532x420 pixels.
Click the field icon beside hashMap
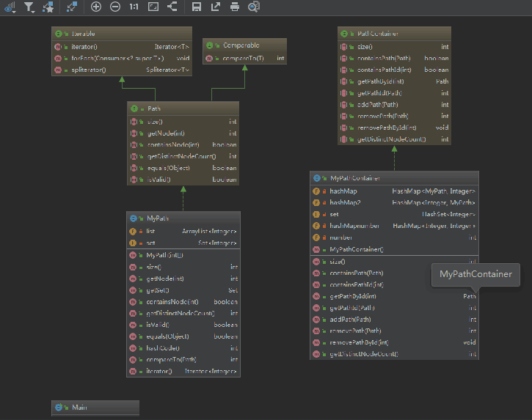316,191
